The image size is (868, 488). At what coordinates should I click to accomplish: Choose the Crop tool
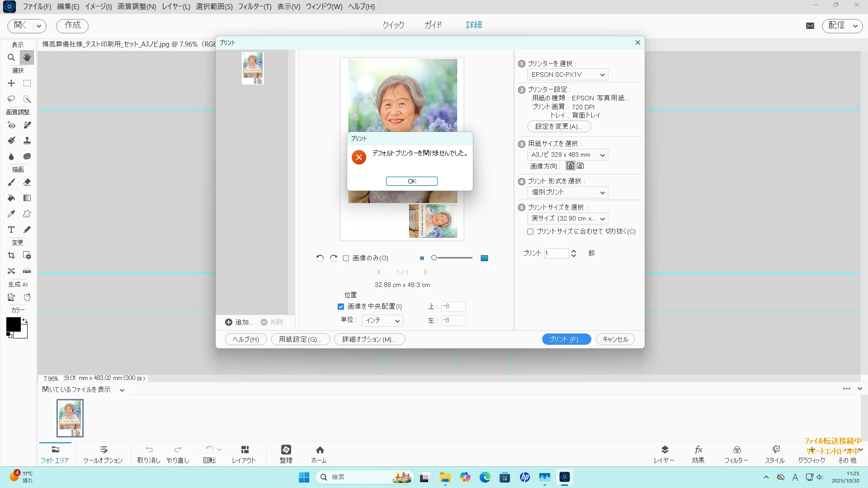pos(11,256)
